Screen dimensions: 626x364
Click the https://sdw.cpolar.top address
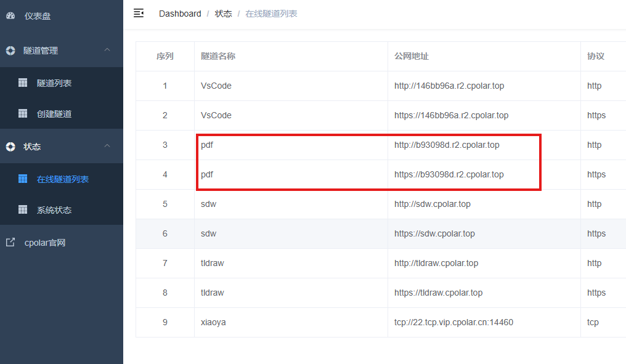(x=434, y=233)
